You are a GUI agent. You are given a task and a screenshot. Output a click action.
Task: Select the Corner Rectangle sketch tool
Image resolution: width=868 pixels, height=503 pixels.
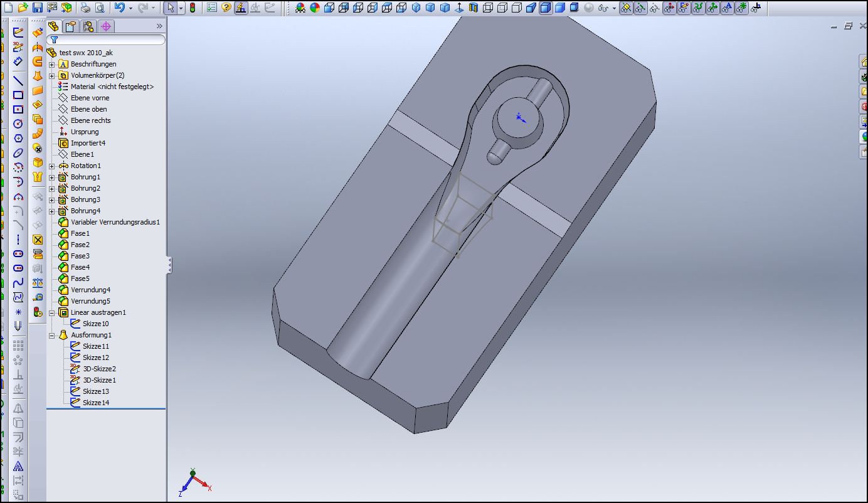18,95
